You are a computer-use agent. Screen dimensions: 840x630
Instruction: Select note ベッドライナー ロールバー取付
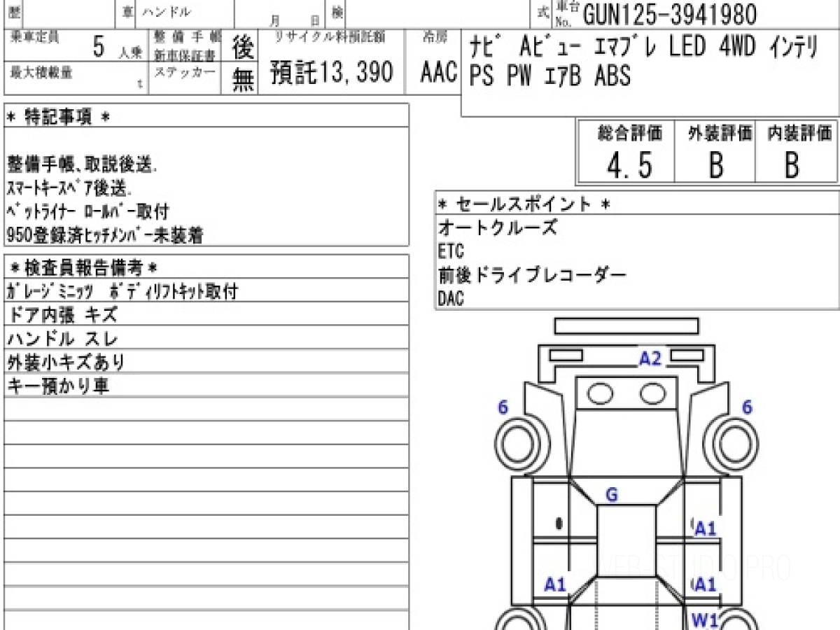coord(87,211)
